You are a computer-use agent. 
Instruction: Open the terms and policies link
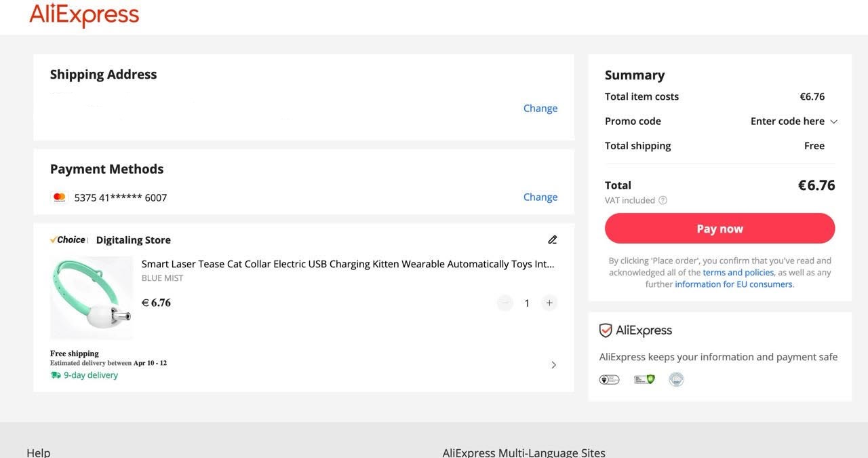pyautogui.click(x=738, y=273)
